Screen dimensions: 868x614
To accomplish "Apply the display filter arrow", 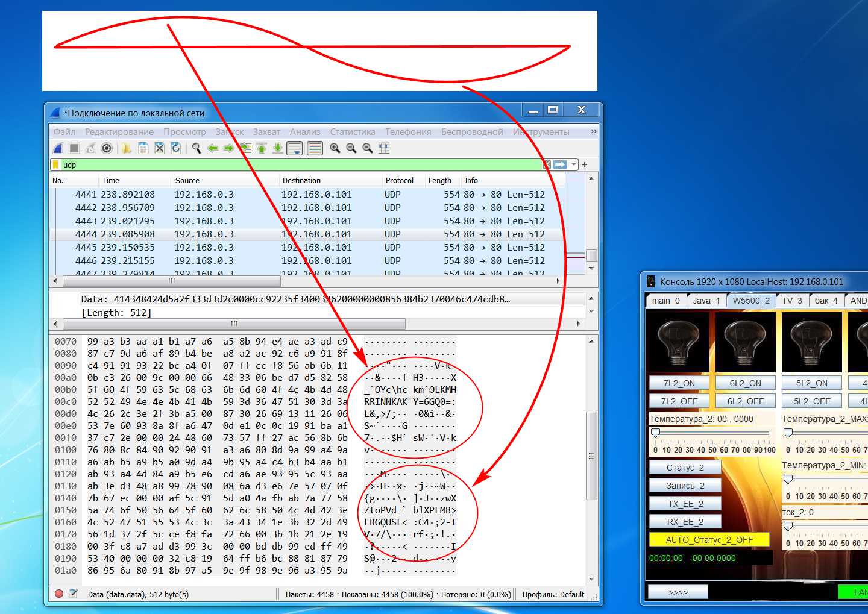I will click(561, 164).
